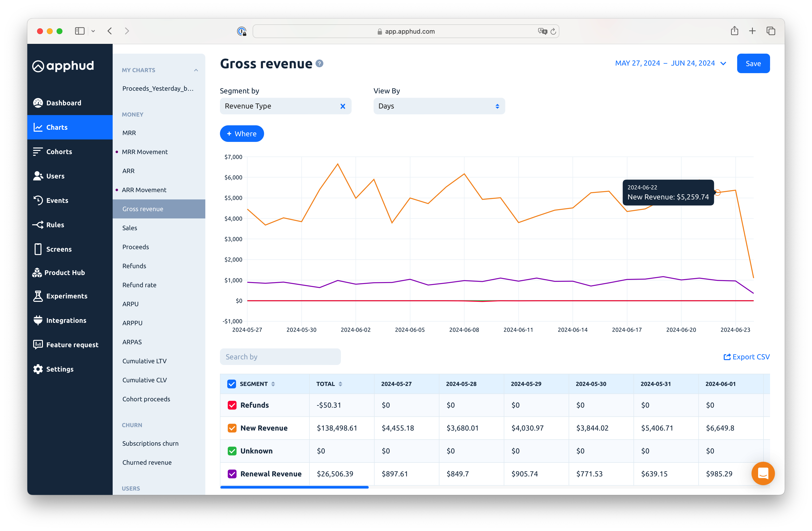
Task: Open the View By Days dropdown
Action: coord(439,106)
